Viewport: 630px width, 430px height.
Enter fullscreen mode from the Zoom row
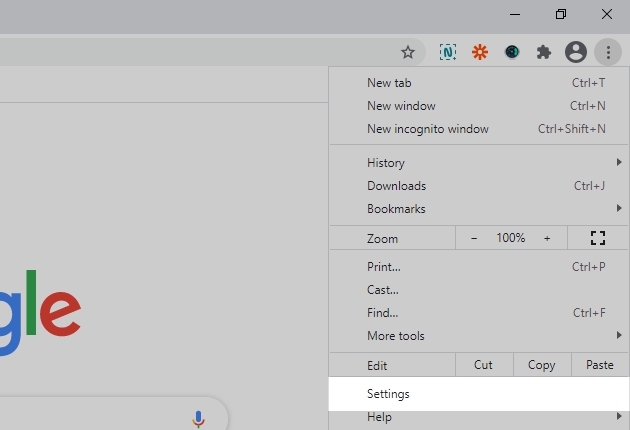598,238
